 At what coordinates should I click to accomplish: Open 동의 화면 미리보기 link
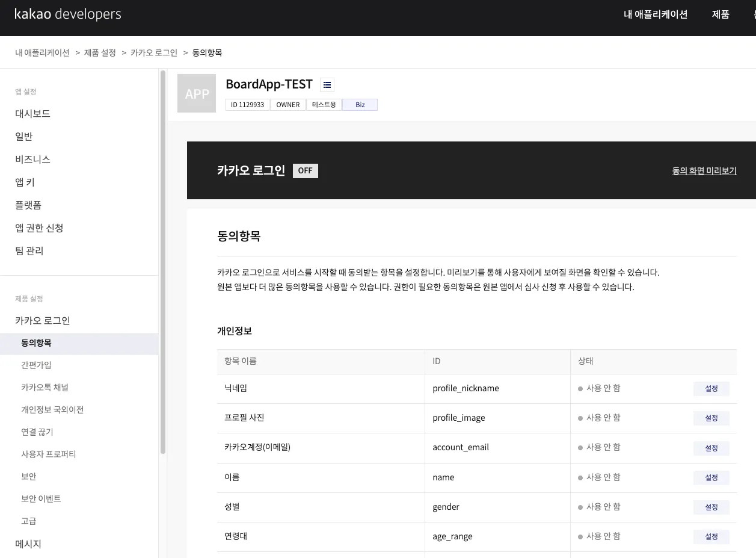(704, 171)
